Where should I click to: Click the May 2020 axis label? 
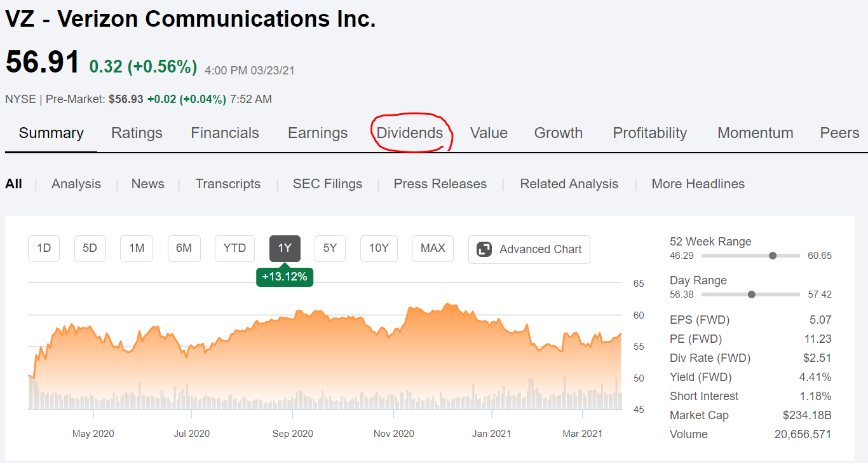(93, 434)
